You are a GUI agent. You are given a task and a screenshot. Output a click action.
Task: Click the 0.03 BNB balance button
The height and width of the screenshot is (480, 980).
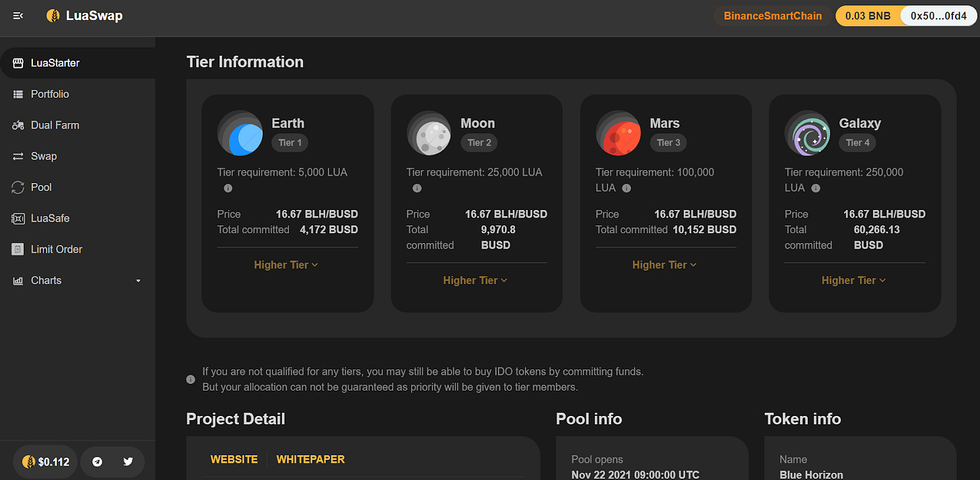click(x=868, y=16)
